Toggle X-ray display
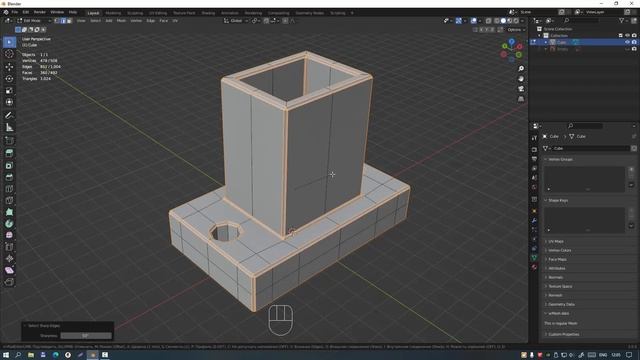640x360 pixels. click(x=488, y=20)
